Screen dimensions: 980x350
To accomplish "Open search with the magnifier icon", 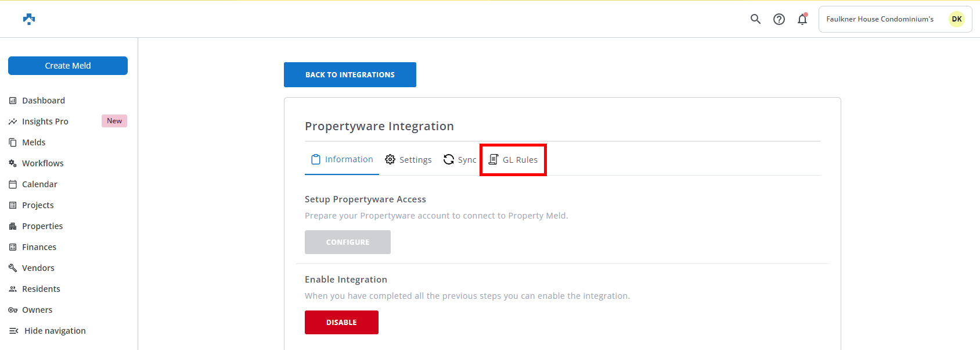I will point(755,19).
